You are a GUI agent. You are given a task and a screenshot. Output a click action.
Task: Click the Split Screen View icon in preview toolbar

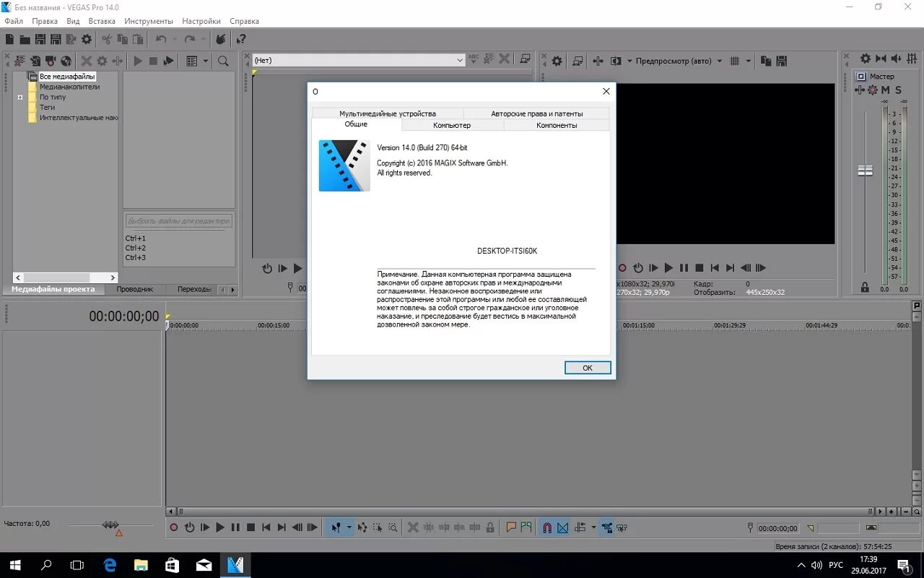(x=616, y=61)
